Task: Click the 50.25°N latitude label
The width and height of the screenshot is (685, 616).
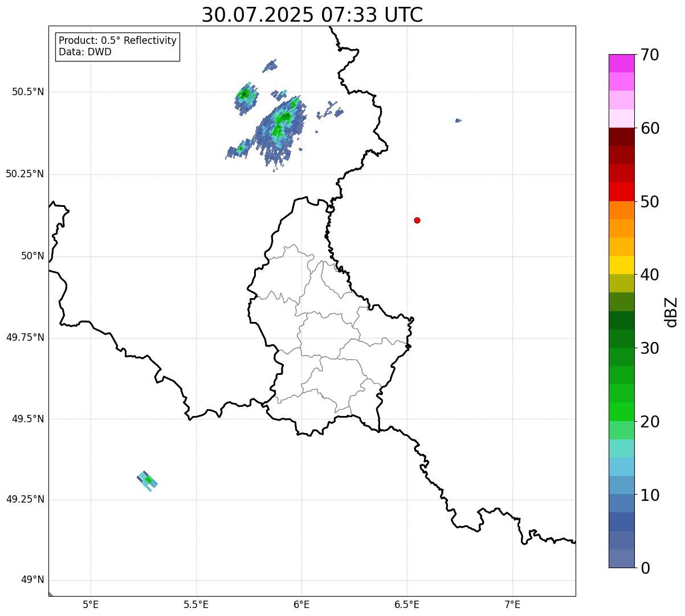Action: pos(25,174)
